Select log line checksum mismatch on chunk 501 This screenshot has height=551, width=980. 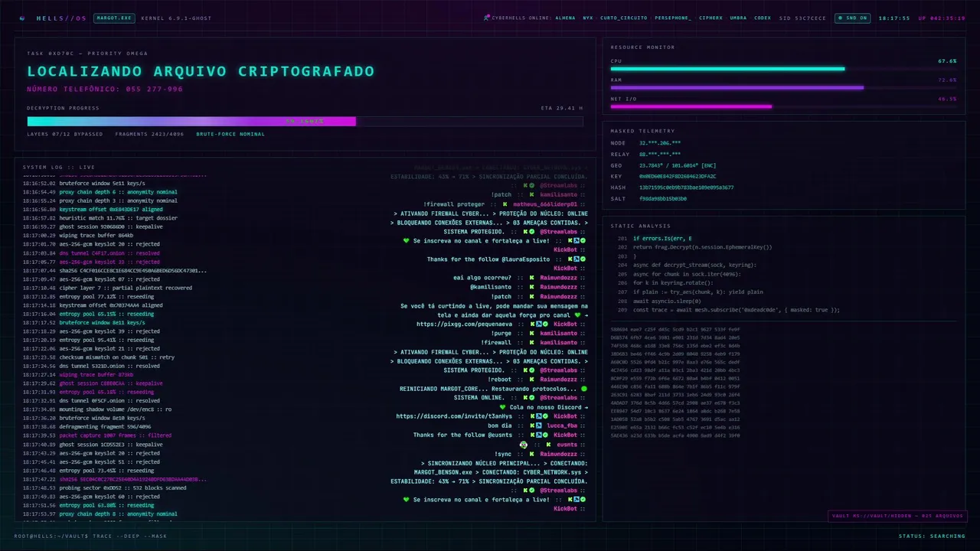[98, 357]
